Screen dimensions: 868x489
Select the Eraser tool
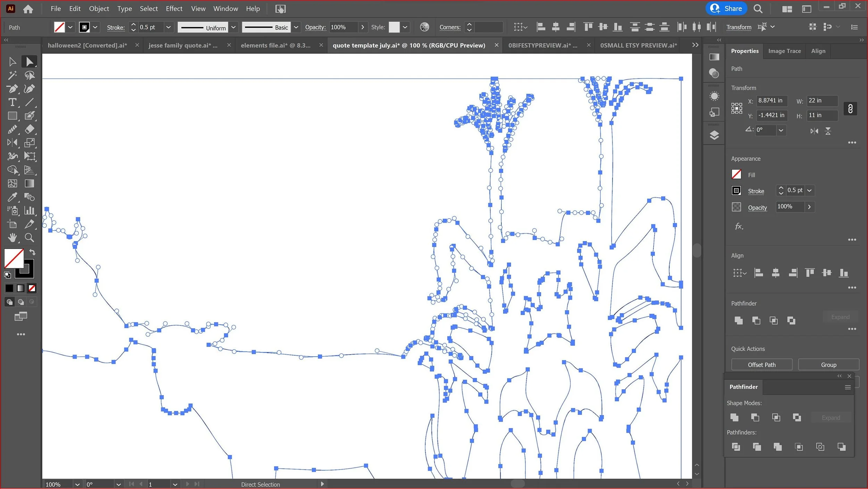(x=30, y=129)
